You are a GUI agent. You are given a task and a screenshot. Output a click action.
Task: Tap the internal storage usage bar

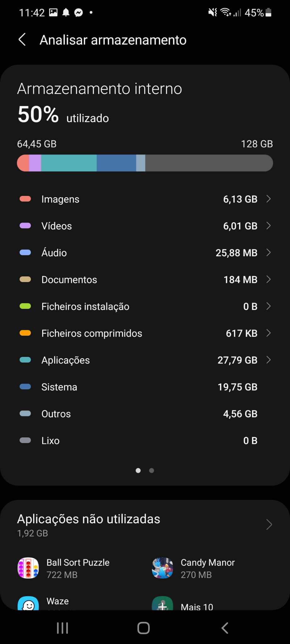tap(145, 163)
